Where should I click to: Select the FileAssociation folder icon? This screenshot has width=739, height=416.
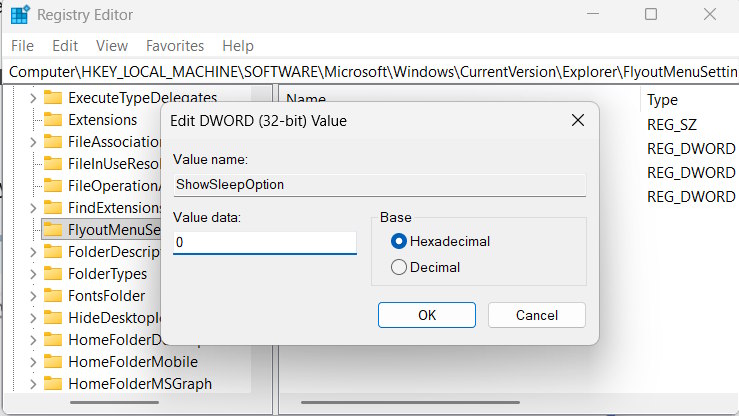point(53,141)
